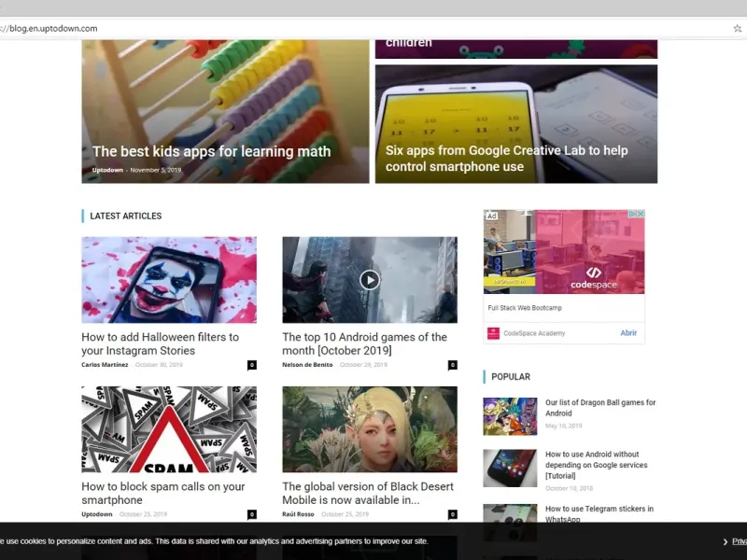Screen dimensions: 747x560
Task: Close the ad with the X icon
Action: tap(641, 215)
